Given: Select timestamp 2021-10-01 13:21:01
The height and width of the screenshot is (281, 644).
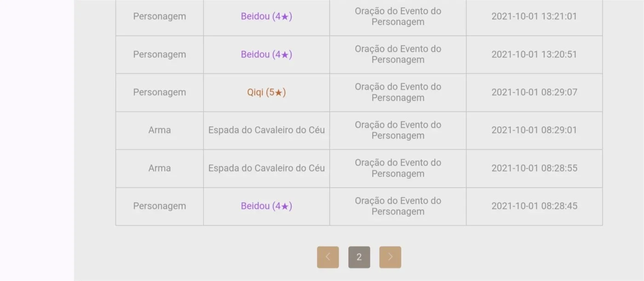Looking at the screenshot, I should click(x=534, y=16).
